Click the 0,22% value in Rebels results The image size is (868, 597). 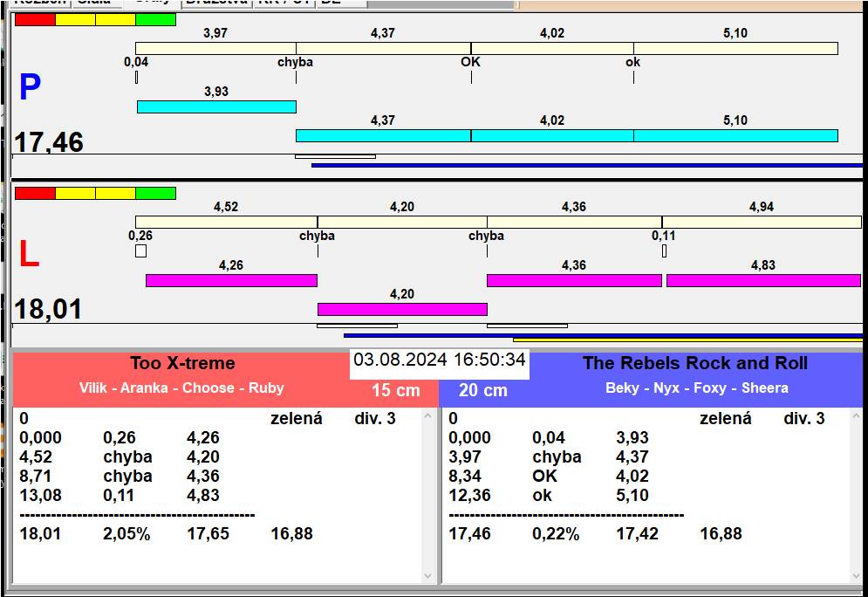click(x=556, y=534)
